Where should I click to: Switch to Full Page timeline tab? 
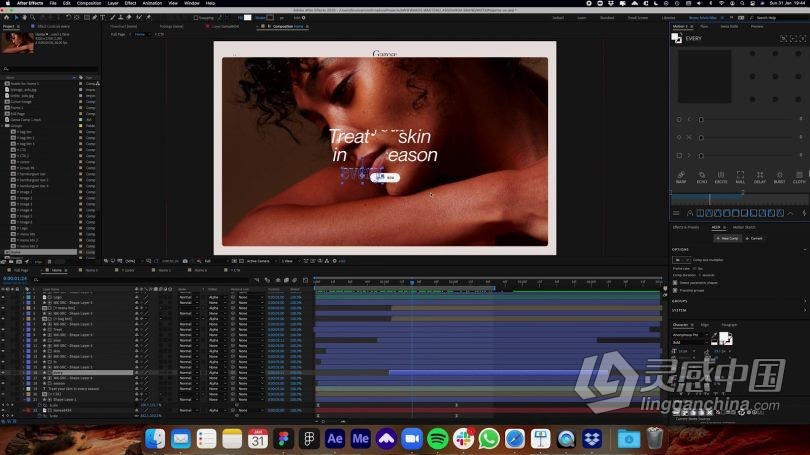[21, 270]
